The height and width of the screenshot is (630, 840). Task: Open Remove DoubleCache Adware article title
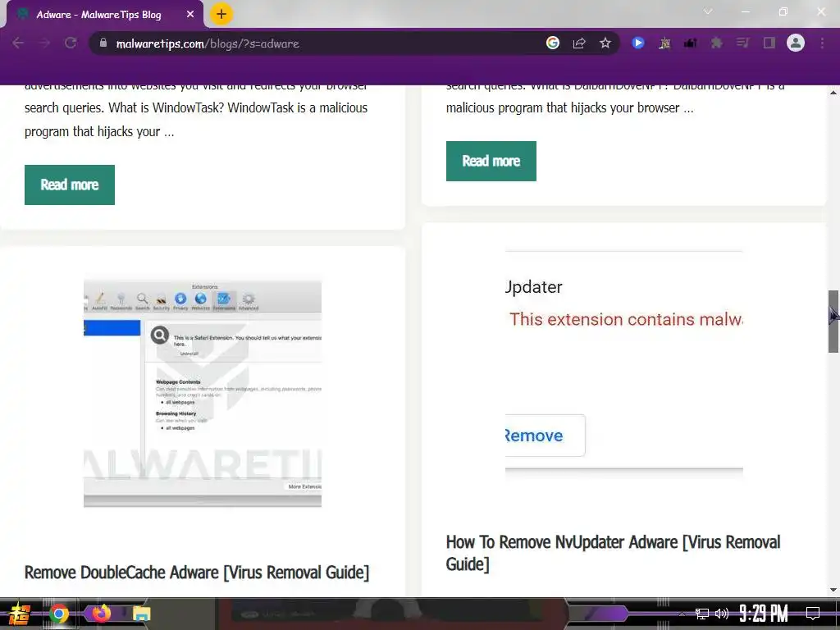(197, 572)
